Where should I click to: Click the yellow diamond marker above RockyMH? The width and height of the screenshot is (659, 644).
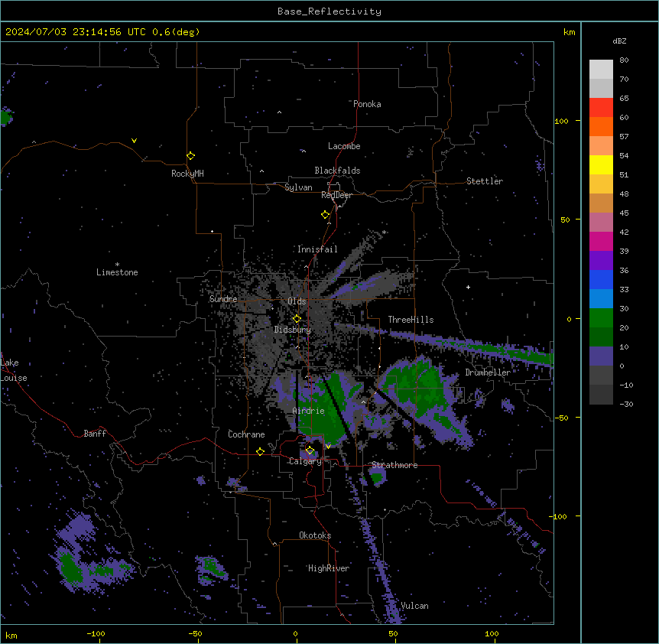click(x=191, y=155)
